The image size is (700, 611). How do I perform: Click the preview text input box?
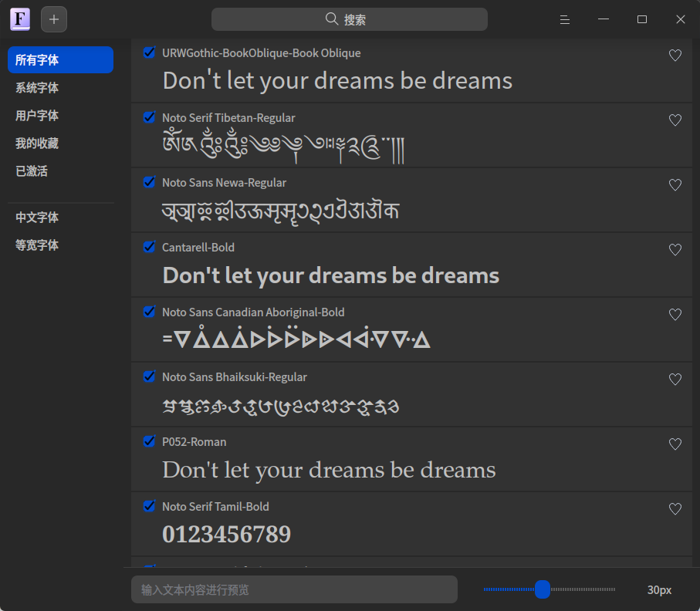coord(294,589)
